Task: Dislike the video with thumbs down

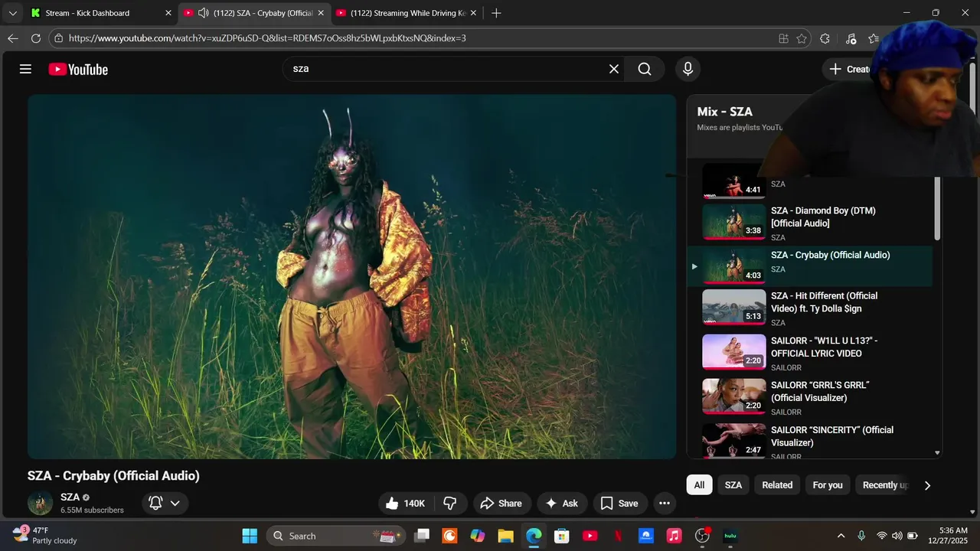Action: pos(450,503)
